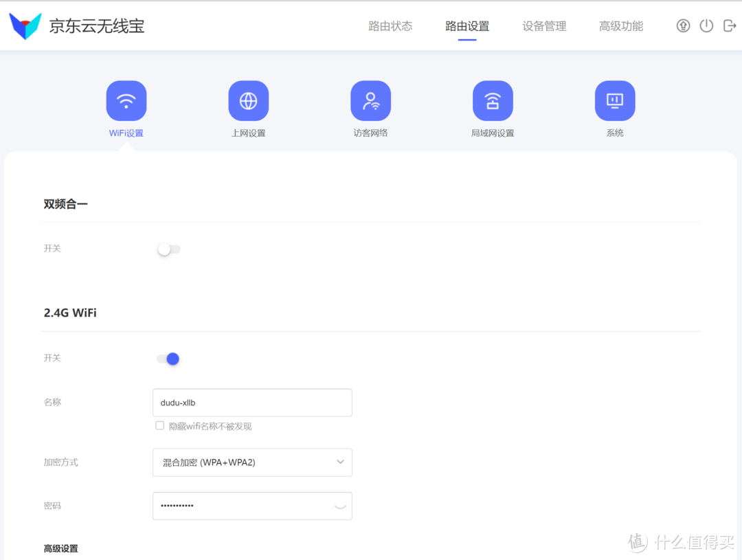Open the 设备管理 menu item
Viewport: 742px width, 560px height.
[544, 25]
